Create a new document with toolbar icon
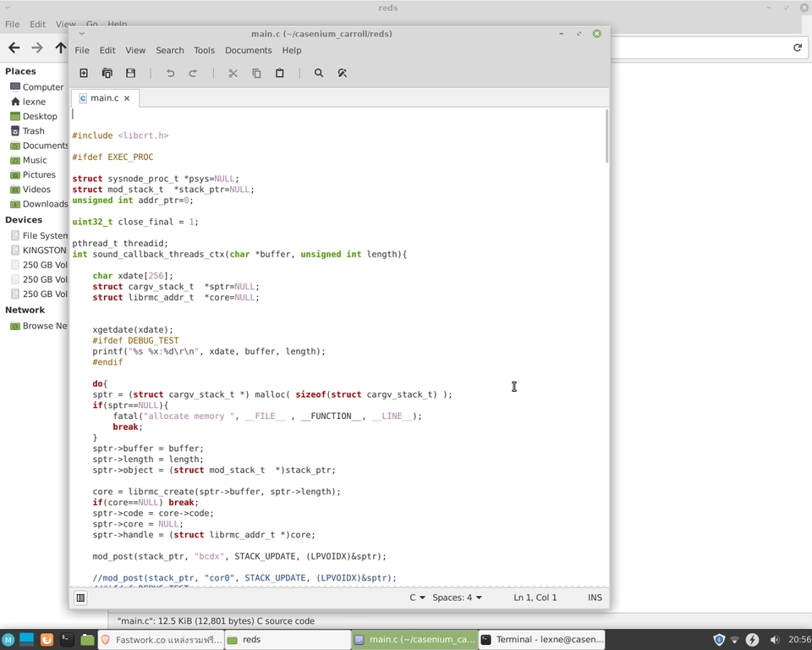 (x=84, y=73)
